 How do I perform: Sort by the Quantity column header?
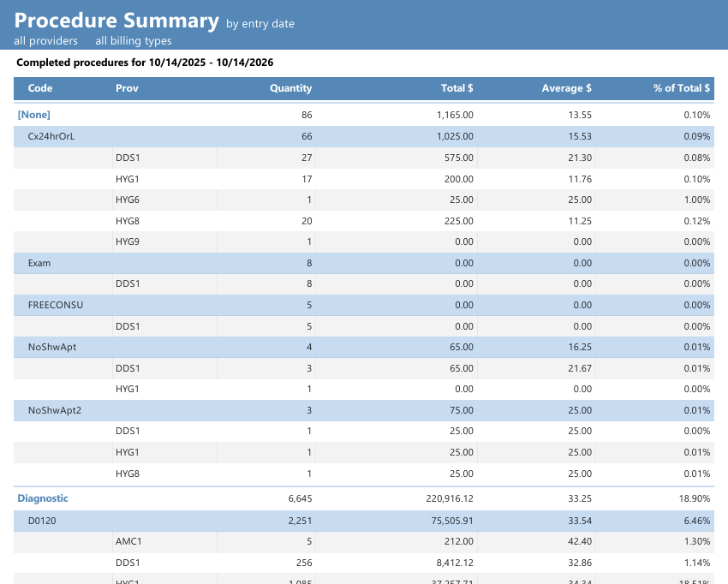pyautogui.click(x=290, y=88)
